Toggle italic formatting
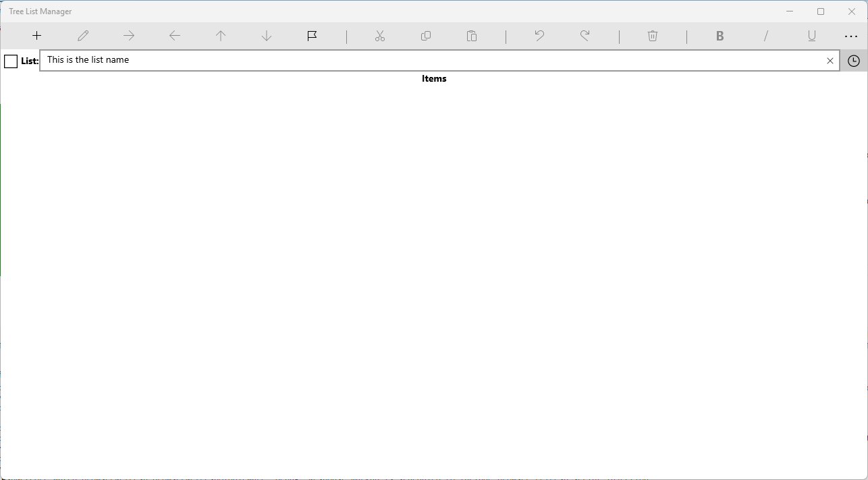This screenshot has width=868, height=480. pyautogui.click(x=766, y=36)
